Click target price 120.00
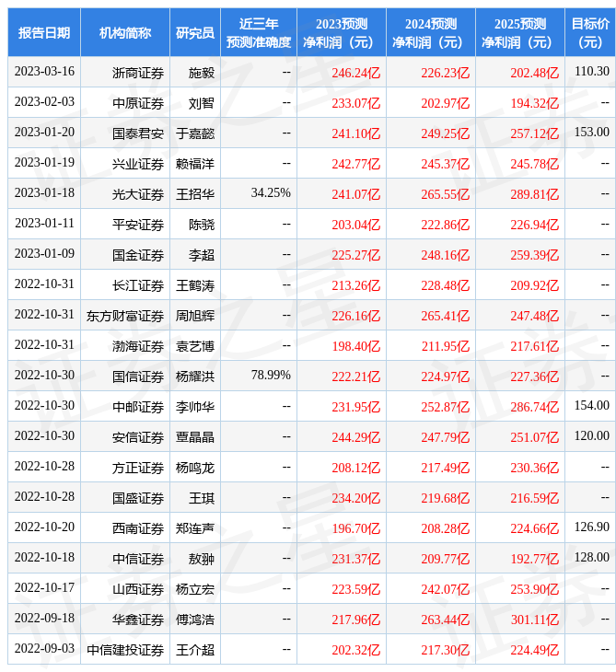 pos(591,435)
